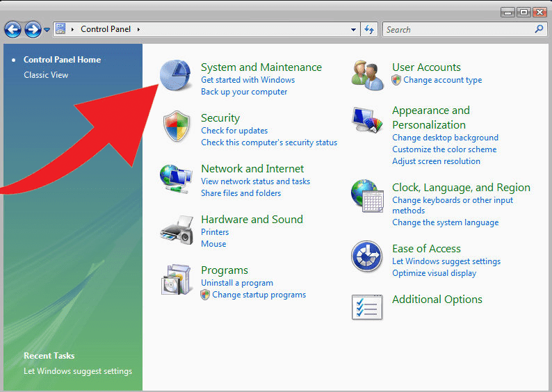Open the System and Maintenance pie chart icon
This screenshot has height=392, width=552.
click(175, 75)
